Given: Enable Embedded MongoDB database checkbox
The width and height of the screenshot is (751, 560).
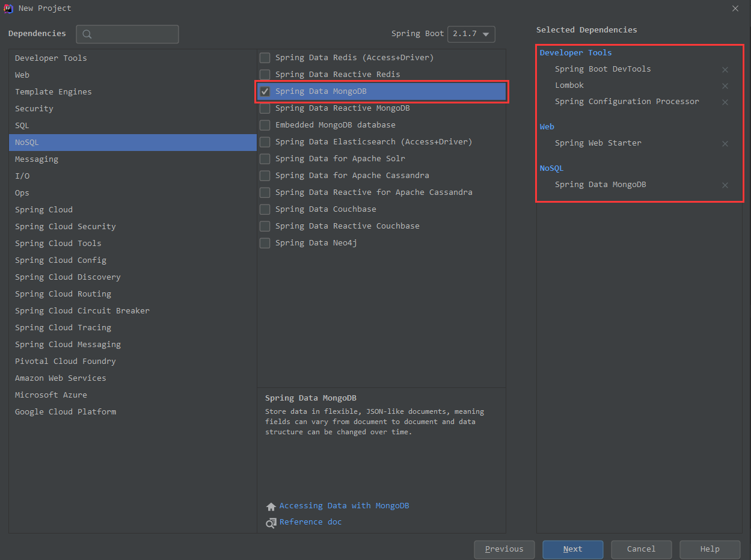Looking at the screenshot, I should click(x=265, y=125).
